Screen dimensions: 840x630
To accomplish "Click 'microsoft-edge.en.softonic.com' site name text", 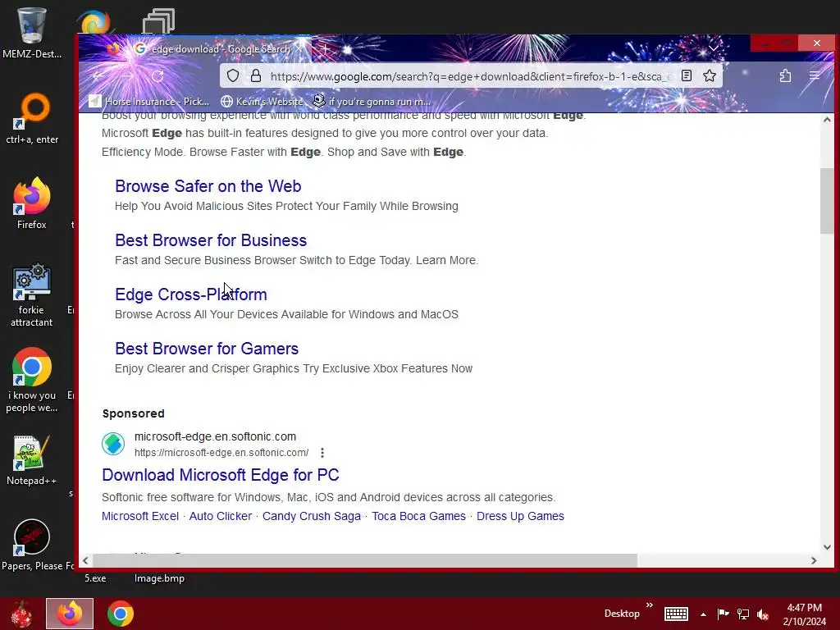I will [215, 436].
